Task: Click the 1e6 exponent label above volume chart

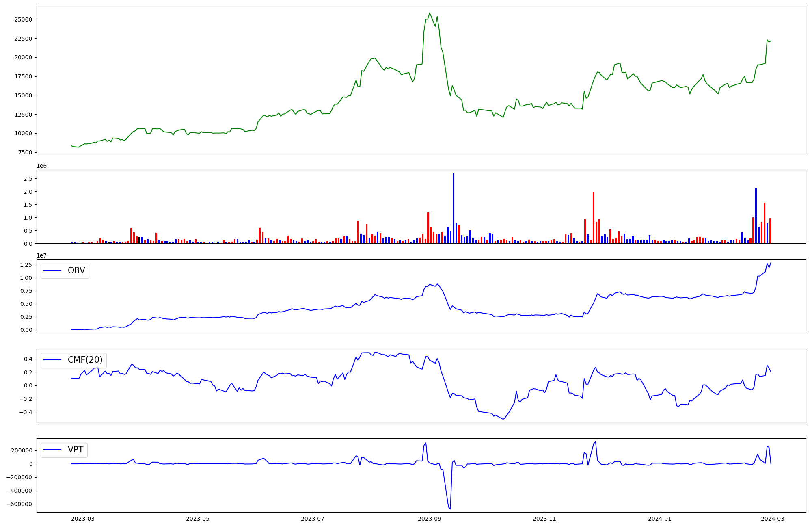Action: (x=41, y=166)
